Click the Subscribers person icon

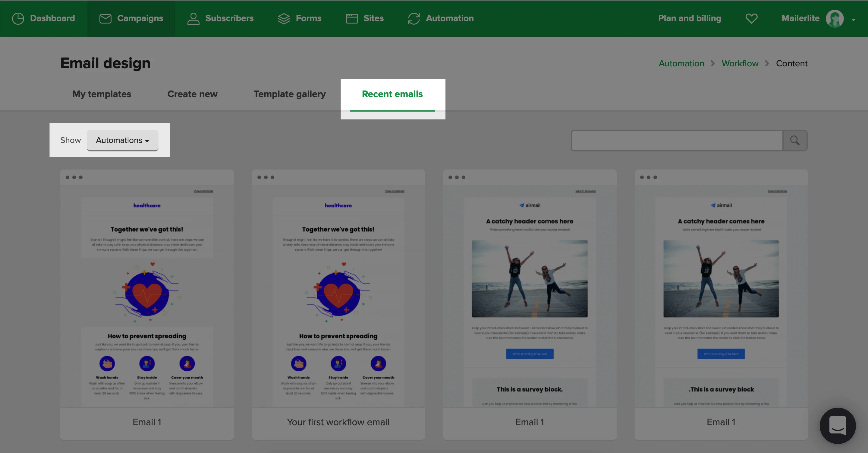[x=193, y=19]
